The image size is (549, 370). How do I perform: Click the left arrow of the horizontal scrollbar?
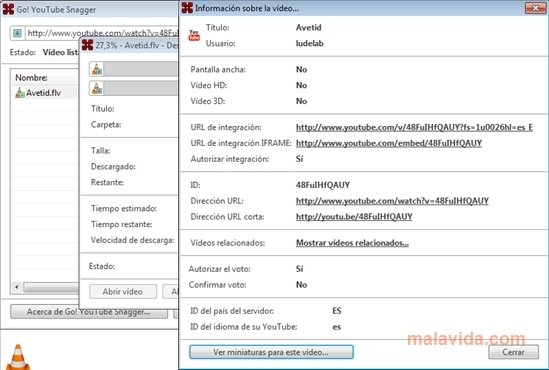coord(16,287)
